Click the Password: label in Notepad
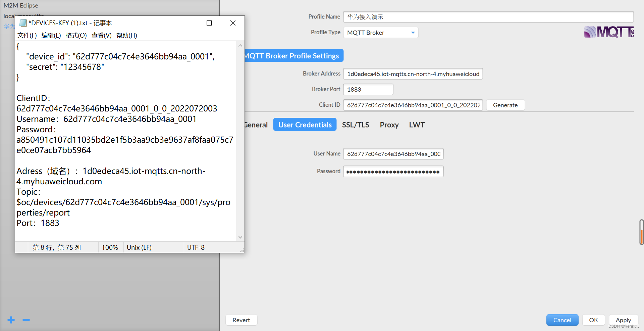The width and height of the screenshot is (644, 331). [36, 129]
